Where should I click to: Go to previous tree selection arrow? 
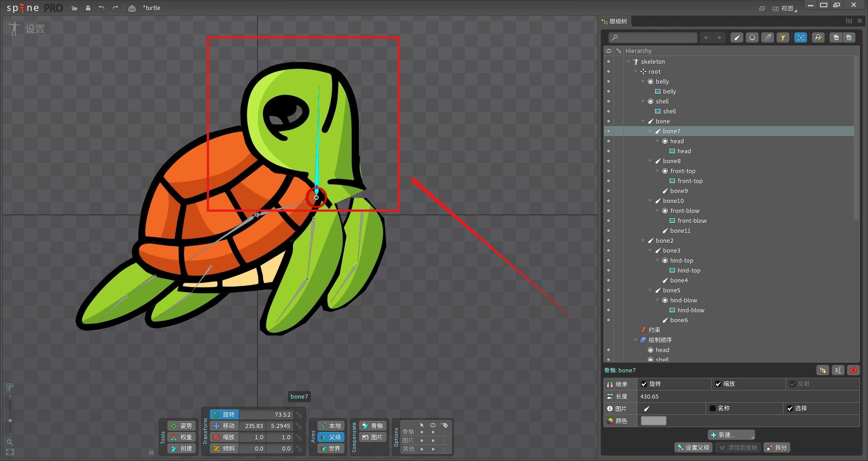pyautogui.click(x=706, y=38)
